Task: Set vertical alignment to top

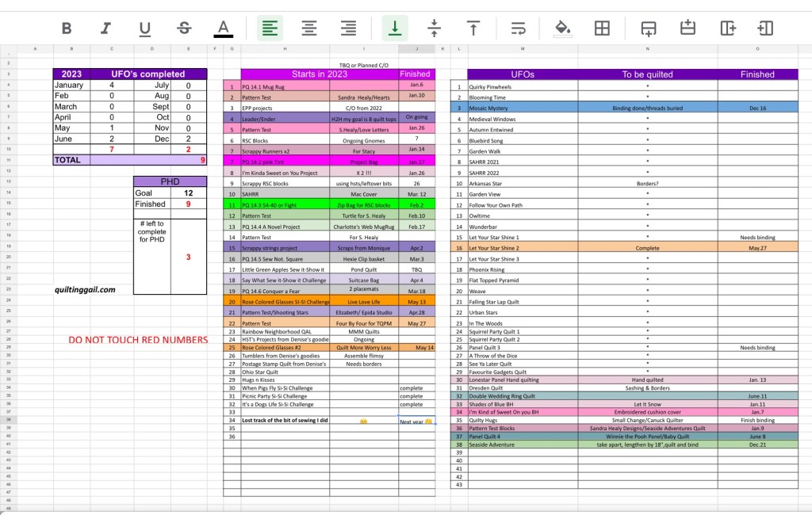Action: click(x=473, y=29)
